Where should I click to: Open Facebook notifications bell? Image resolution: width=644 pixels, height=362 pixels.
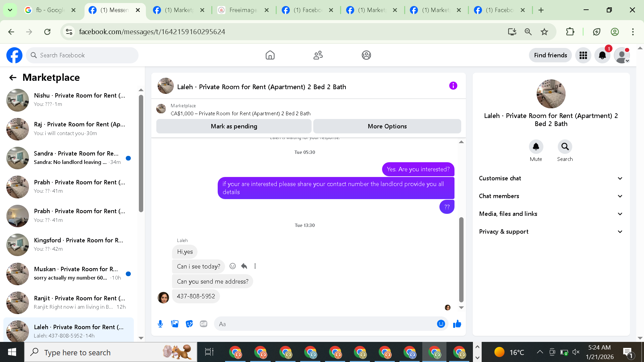[x=602, y=55]
